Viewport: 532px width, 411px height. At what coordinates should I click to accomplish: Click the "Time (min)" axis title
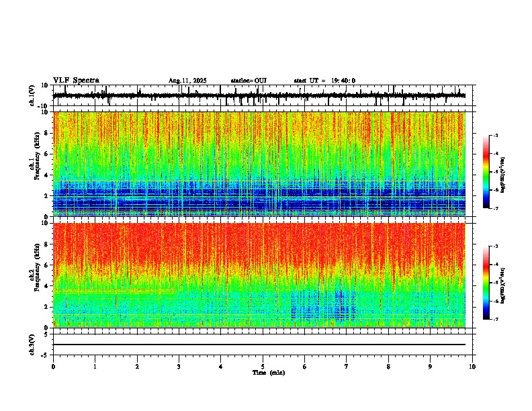pyautogui.click(x=269, y=373)
